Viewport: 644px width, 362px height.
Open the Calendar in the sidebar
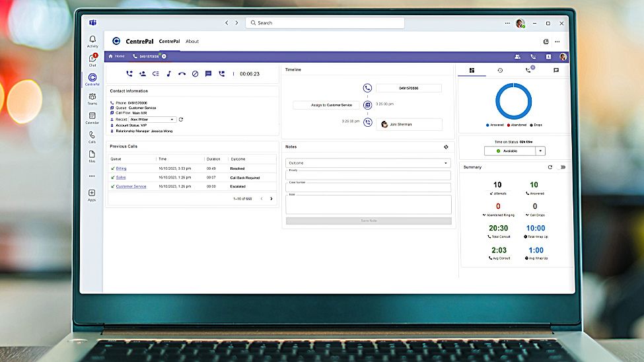pos(92,118)
